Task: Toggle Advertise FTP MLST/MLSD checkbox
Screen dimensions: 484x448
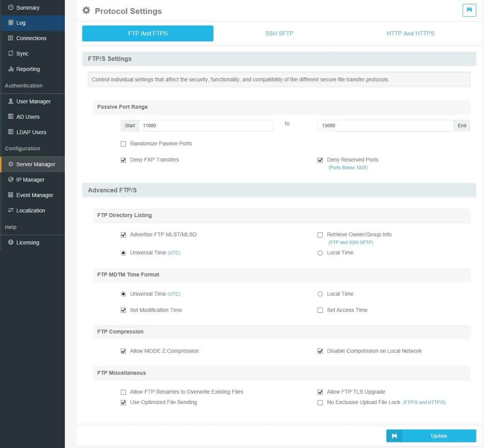Action: 124,235
